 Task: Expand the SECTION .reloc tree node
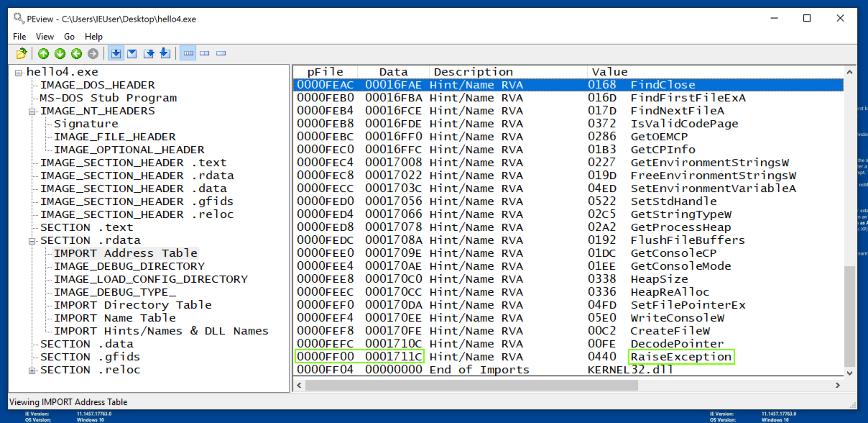coord(32,370)
